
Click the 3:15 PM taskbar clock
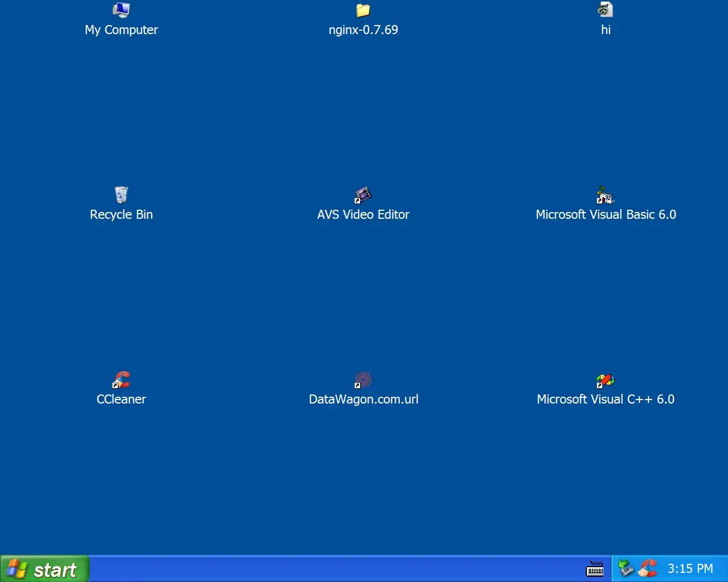pos(690,569)
